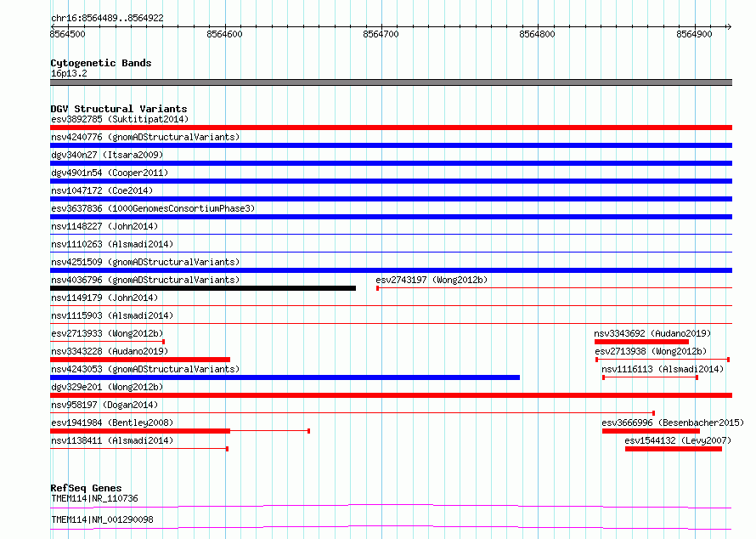
Task: Click the red nsv3343228 variant bar
Action: [x=140, y=360]
